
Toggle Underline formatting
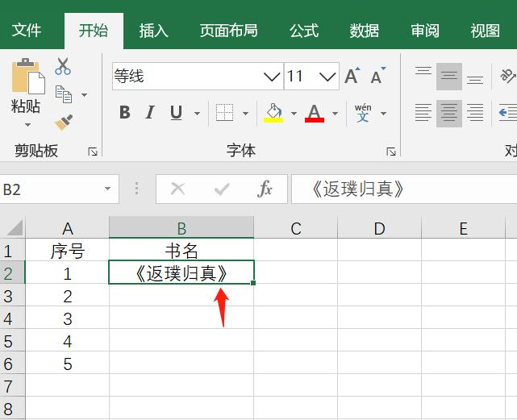click(177, 113)
